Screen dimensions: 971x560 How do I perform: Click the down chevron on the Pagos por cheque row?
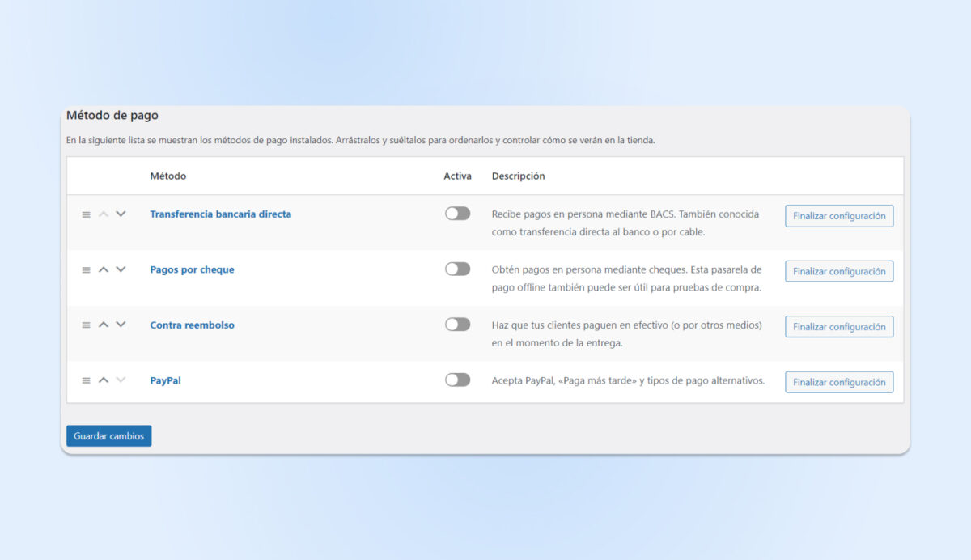[x=121, y=269]
